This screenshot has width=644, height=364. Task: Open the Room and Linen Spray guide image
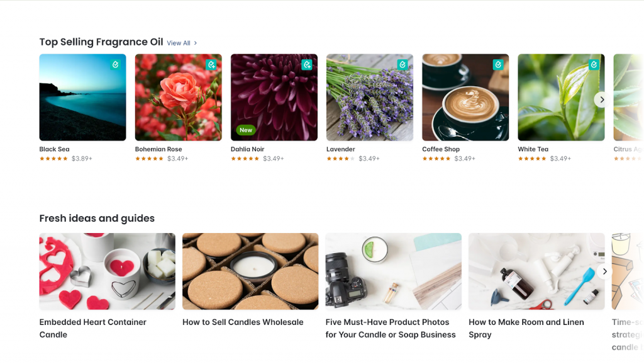536,271
